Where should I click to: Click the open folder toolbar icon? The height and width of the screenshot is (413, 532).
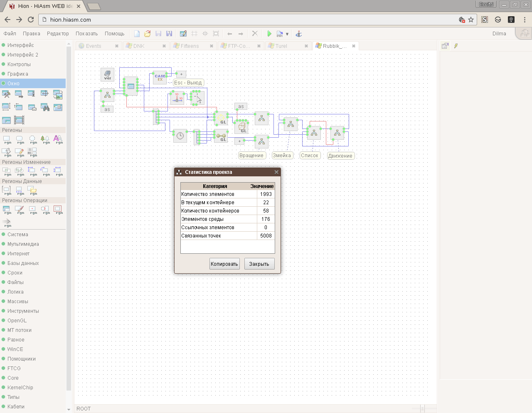click(x=147, y=34)
